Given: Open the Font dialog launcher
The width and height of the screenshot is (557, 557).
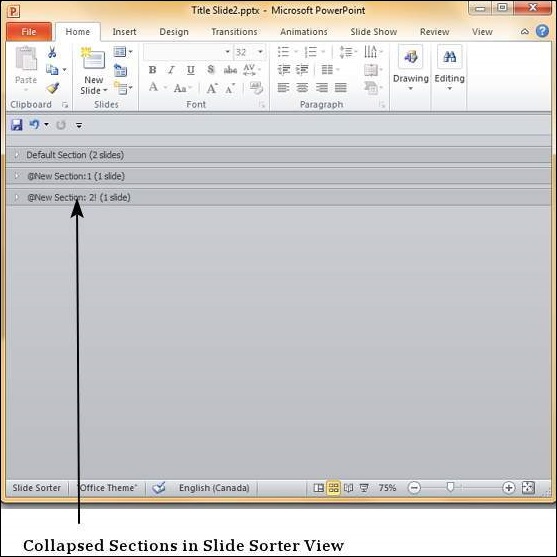Looking at the screenshot, I should [262, 105].
